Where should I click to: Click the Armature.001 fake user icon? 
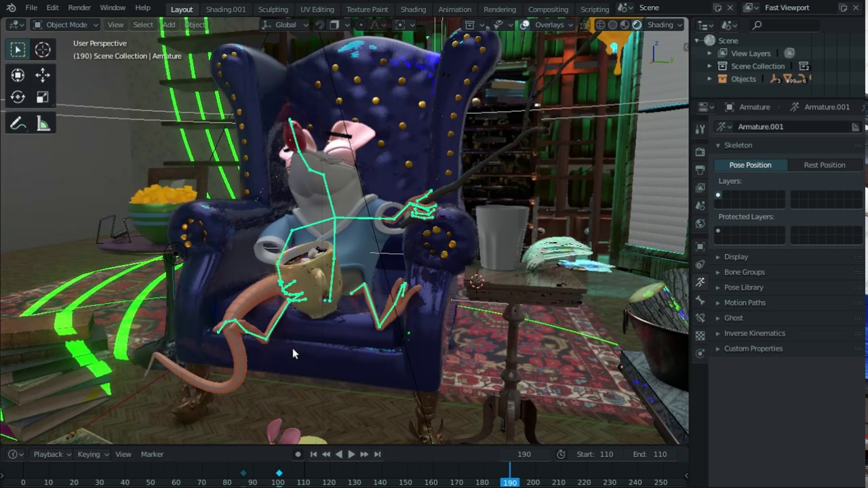click(x=856, y=127)
